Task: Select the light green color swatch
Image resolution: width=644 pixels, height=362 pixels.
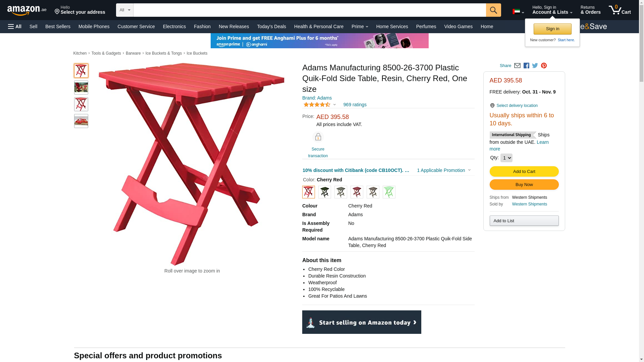Action: tap(389, 192)
